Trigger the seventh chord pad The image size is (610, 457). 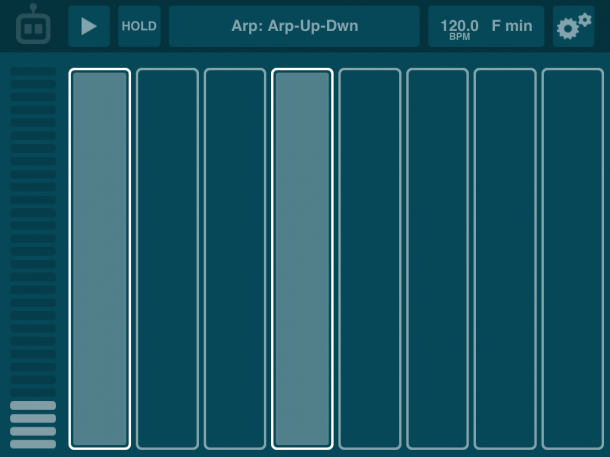click(x=505, y=259)
